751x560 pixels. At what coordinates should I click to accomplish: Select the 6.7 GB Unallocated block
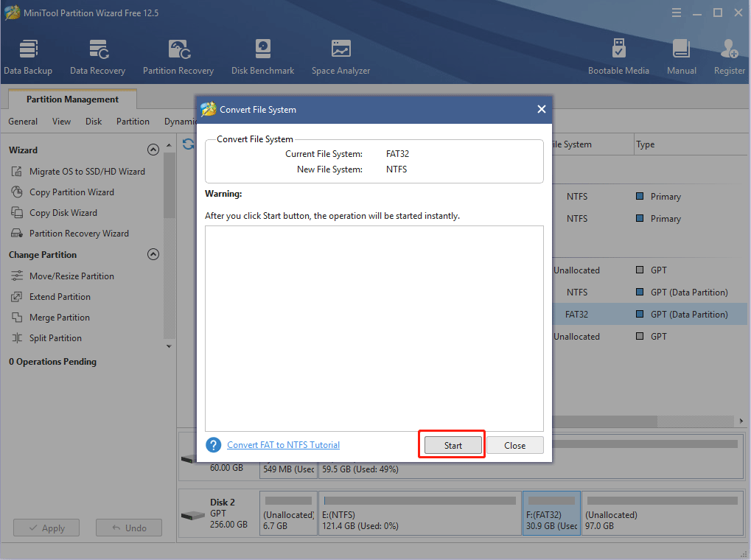pyautogui.click(x=288, y=513)
